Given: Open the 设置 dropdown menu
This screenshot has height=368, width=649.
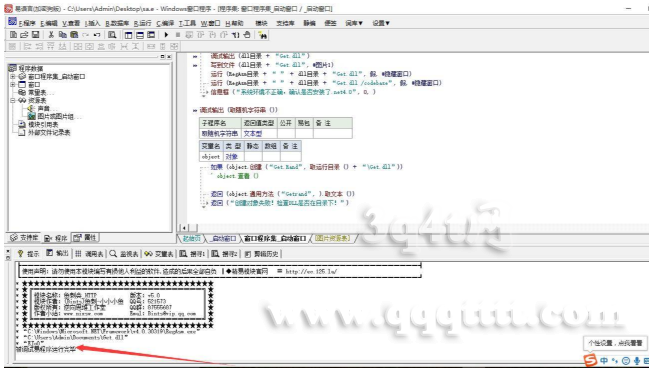Looking at the screenshot, I should coord(381,23).
